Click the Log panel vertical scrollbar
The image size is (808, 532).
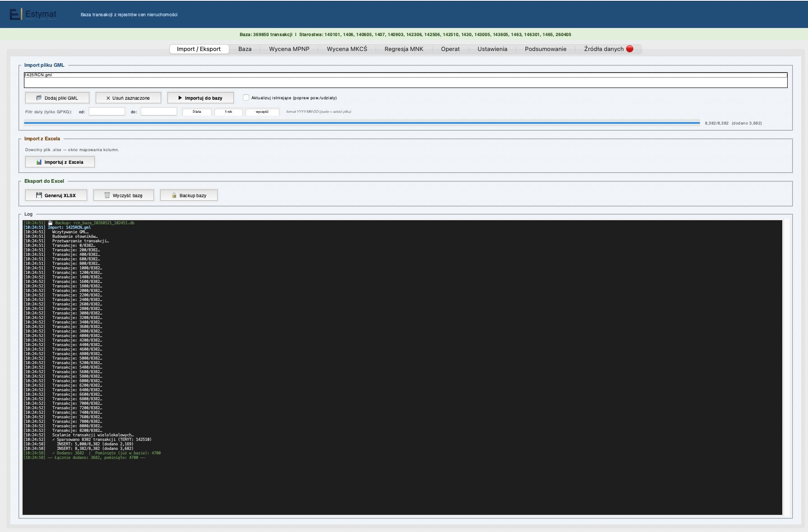pyautogui.click(x=787, y=367)
